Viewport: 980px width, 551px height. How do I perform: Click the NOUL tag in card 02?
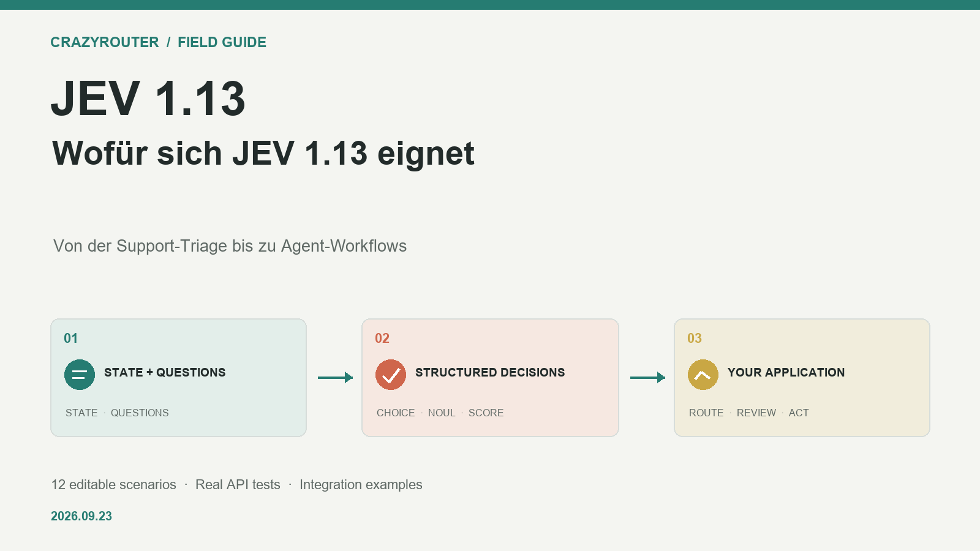coord(442,413)
